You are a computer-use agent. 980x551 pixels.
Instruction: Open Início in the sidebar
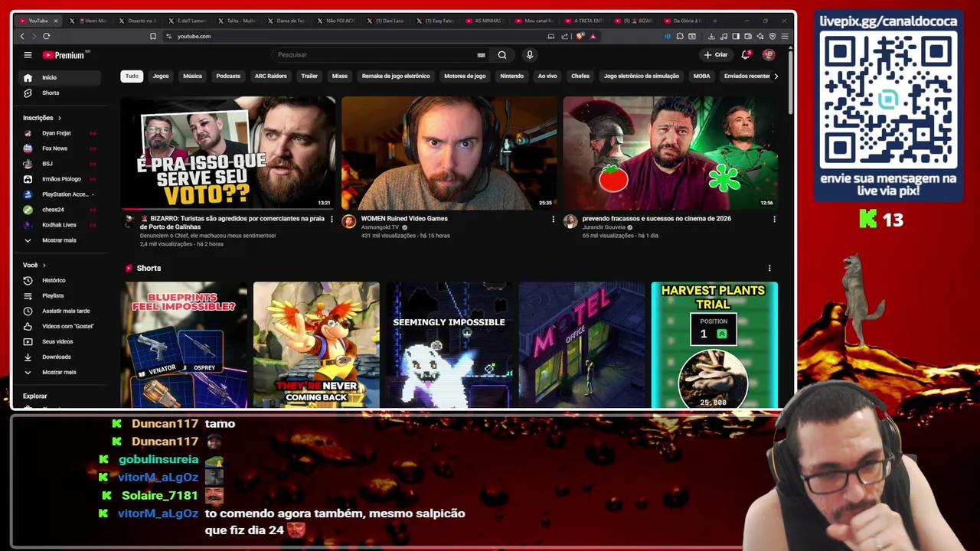point(60,77)
